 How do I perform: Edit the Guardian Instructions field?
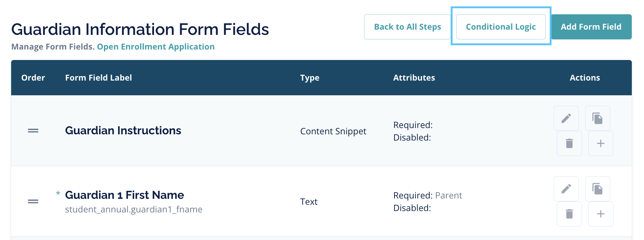tap(566, 118)
